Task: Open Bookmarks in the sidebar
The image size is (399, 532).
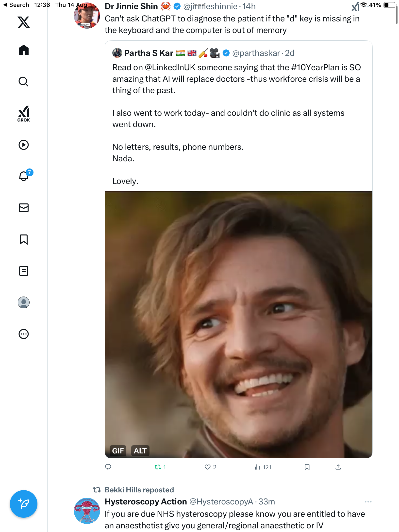Action: click(x=24, y=239)
